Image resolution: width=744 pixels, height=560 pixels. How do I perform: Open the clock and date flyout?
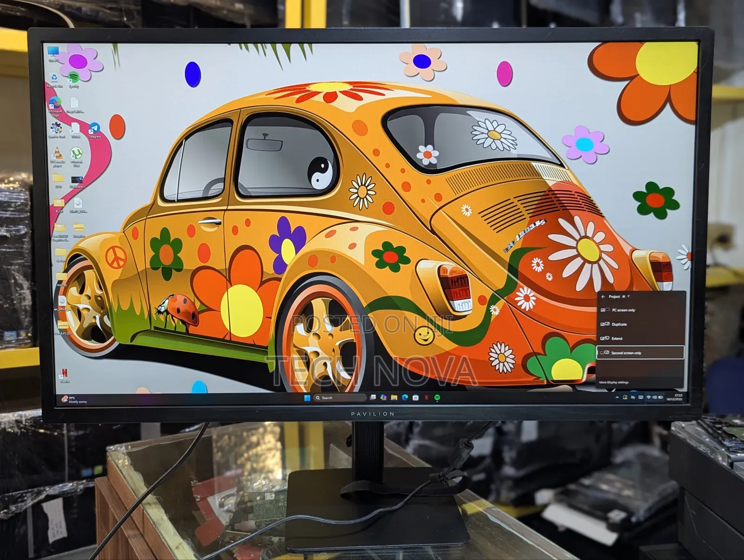pos(674,397)
